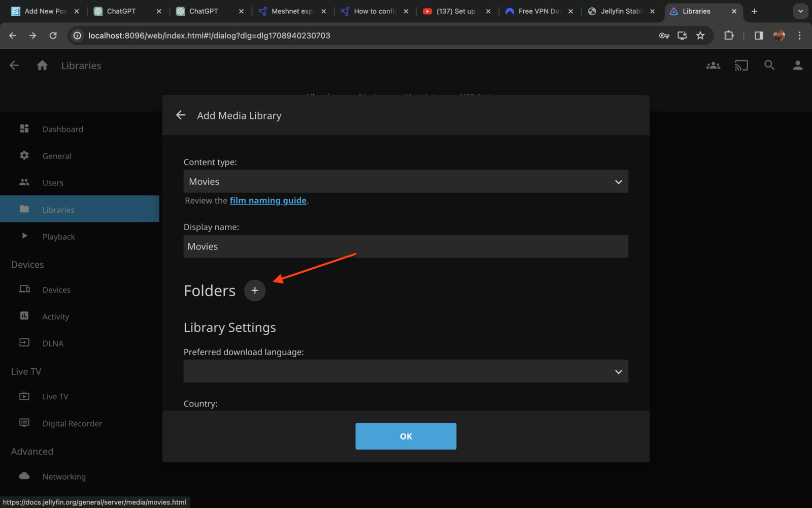The height and width of the screenshot is (508, 812).
Task: Open the user profile menu
Action: coord(797,65)
